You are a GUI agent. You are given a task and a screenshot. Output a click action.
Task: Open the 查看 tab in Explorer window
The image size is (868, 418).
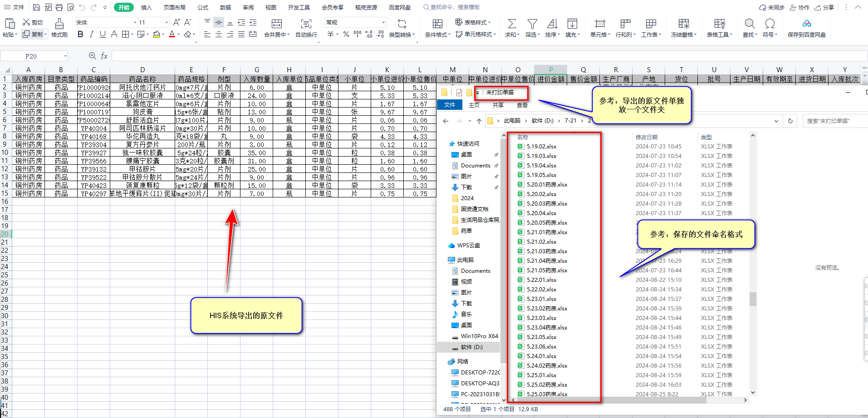pyautogui.click(x=522, y=105)
